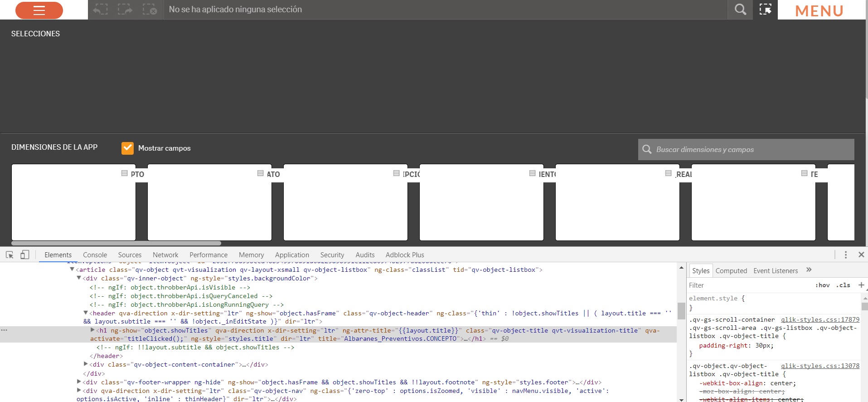Expand the qv-object-content-container div
This screenshot has width=868, height=402.
[x=86, y=364]
